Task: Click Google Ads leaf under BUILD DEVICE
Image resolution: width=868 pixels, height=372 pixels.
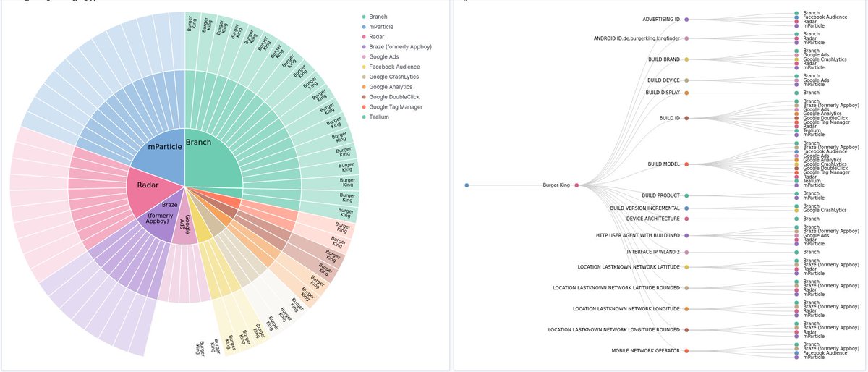Action: pos(796,80)
